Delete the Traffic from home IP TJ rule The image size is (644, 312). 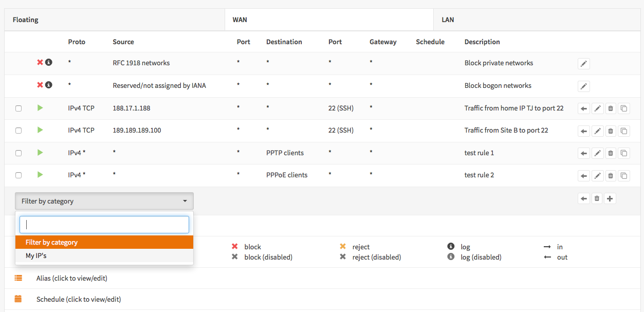[x=610, y=108]
